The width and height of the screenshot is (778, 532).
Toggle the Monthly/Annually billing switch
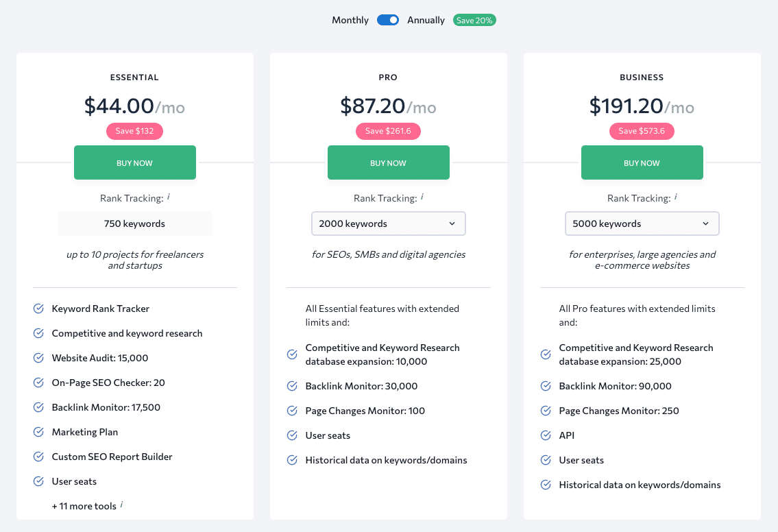[387, 20]
